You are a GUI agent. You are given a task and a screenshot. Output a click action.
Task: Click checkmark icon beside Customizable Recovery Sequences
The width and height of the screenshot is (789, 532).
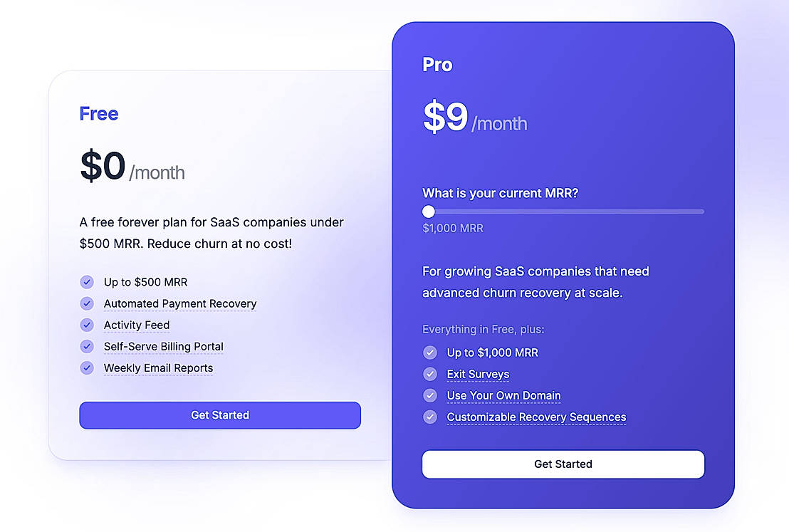coord(430,417)
